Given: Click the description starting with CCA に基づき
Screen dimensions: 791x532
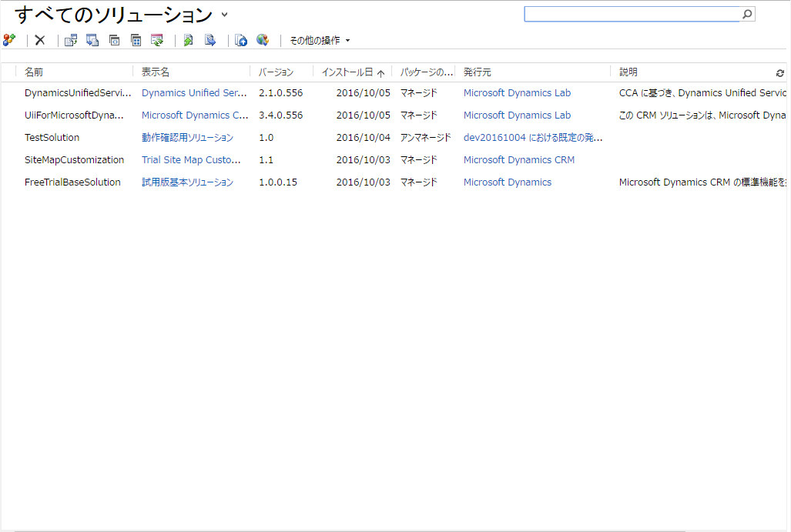Looking at the screenshot, I should pos(702,93).
